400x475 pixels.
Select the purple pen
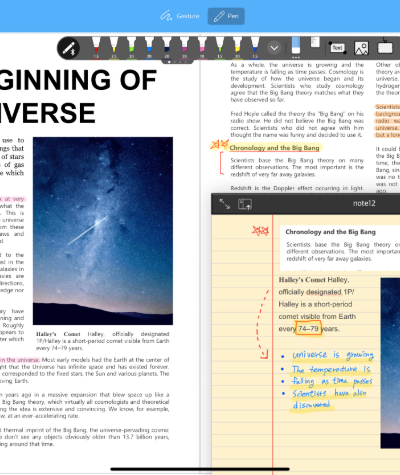[184, 48]
